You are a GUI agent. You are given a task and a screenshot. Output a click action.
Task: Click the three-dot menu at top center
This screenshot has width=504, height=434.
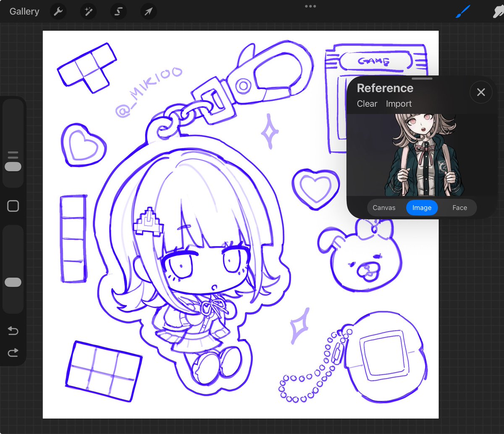click(310, 6)
